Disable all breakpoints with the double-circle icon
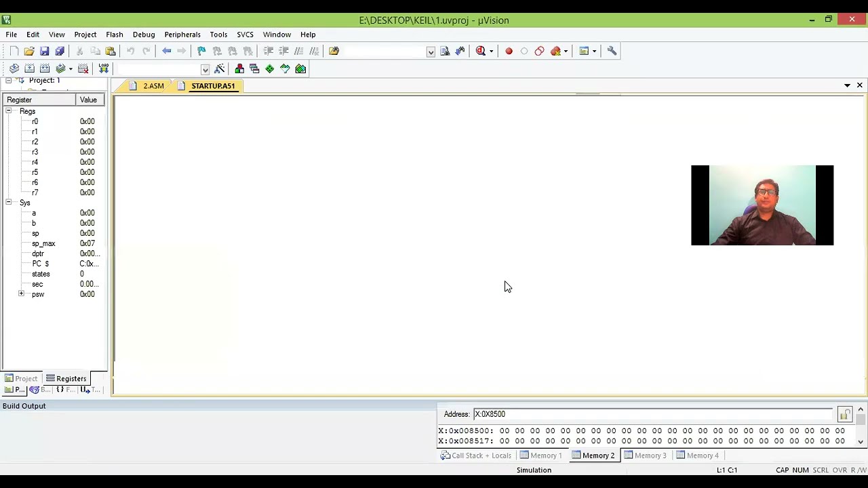 539,51
